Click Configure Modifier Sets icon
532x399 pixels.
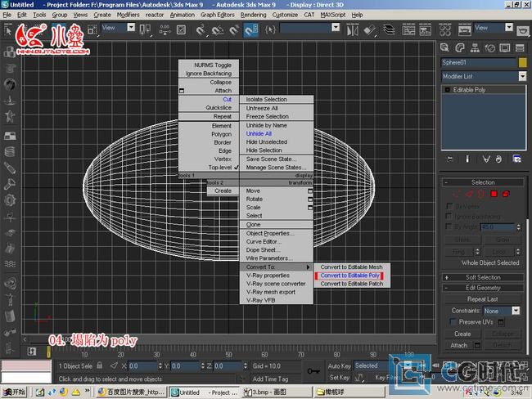[516, 159]
